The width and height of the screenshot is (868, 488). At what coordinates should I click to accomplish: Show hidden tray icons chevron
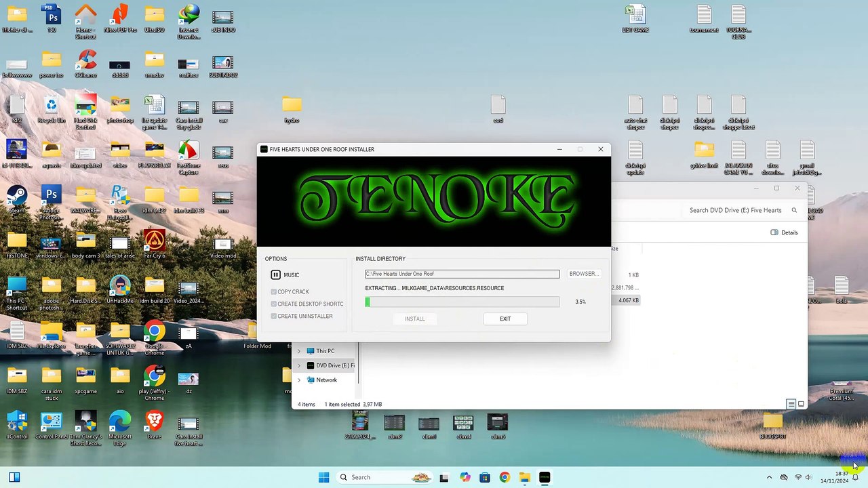tap(769, 477)
